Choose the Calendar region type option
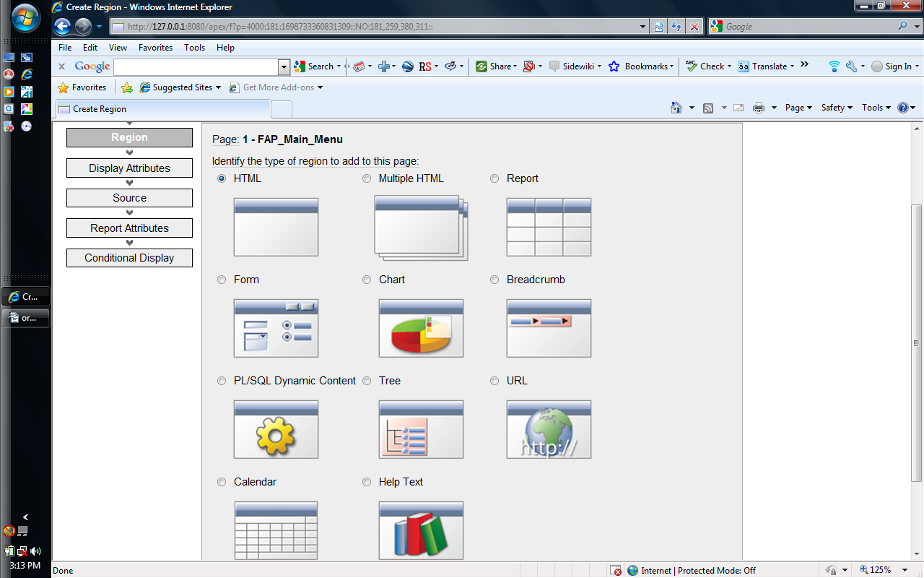924x578 pixels. click(222, 482)
